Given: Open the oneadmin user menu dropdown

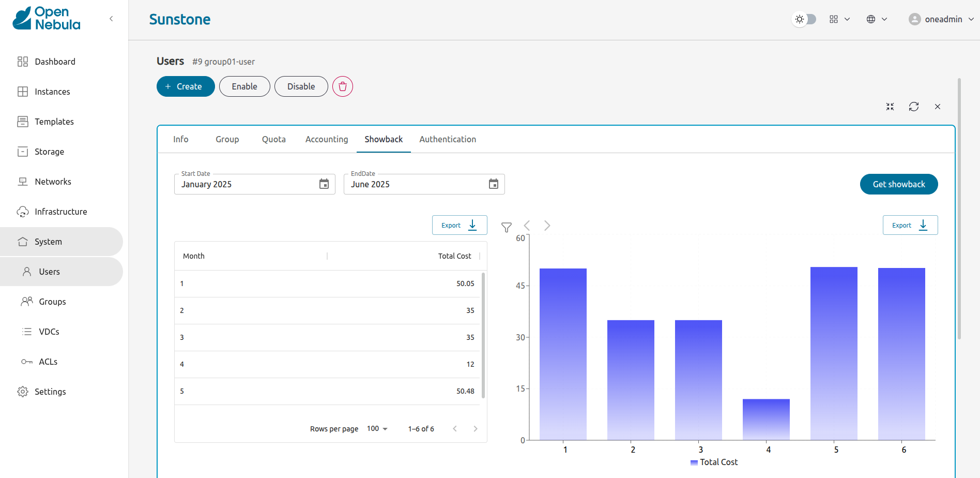Looking at the screenshot, I should tap(941, 19).
